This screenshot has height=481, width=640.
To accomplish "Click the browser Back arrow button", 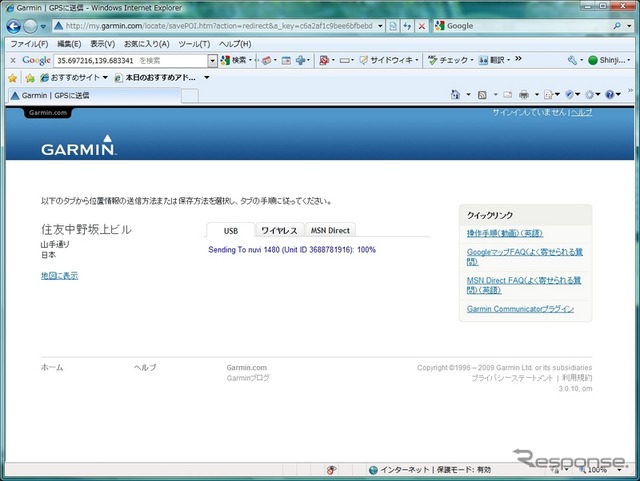I will point(13,27).
